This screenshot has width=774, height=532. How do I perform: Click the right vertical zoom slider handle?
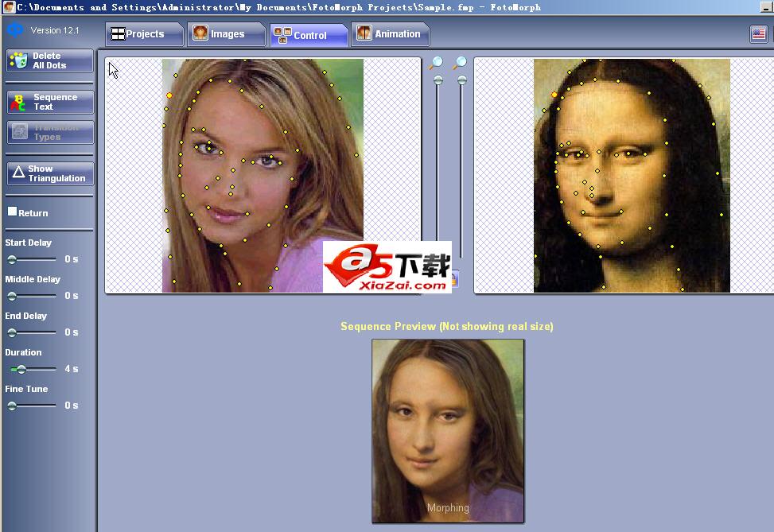461,80
